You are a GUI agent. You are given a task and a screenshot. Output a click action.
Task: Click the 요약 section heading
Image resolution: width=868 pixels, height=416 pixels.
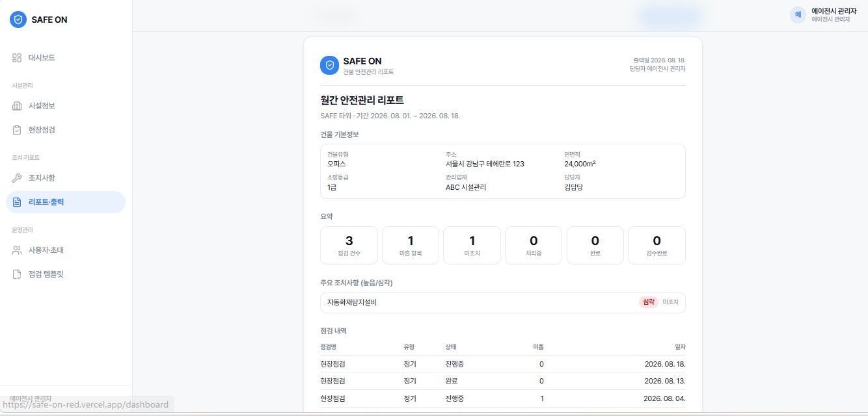[x=327, y=216]
